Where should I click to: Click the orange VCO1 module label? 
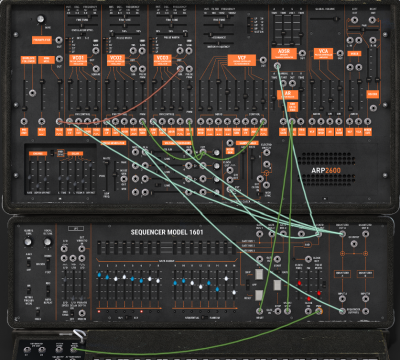pos(78,60)
